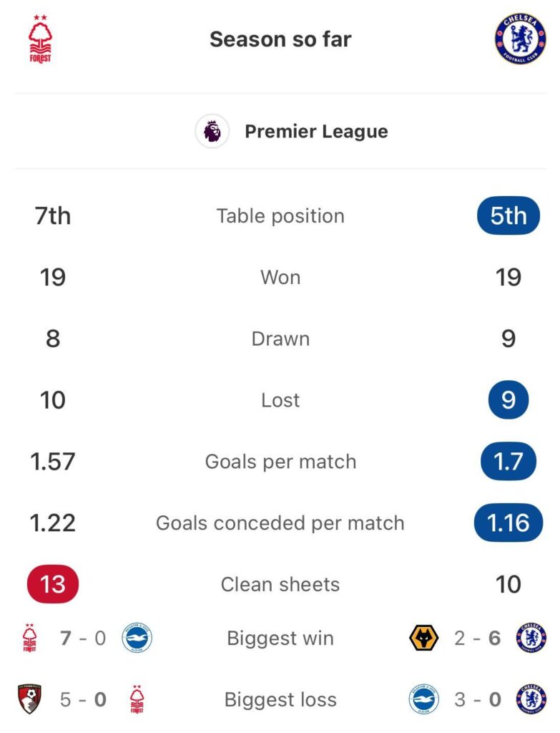
Task: Tap the Brighton crest in the Biggest win row
Action: (137, 638)
